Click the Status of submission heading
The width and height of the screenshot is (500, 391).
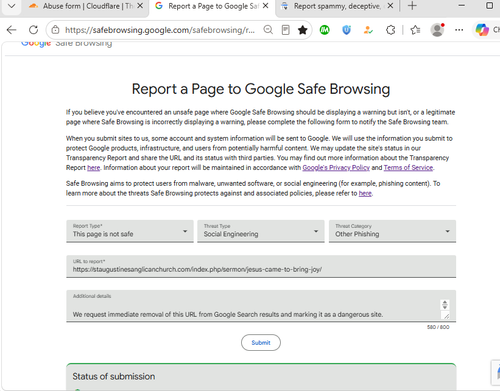[x=114, y=377]
